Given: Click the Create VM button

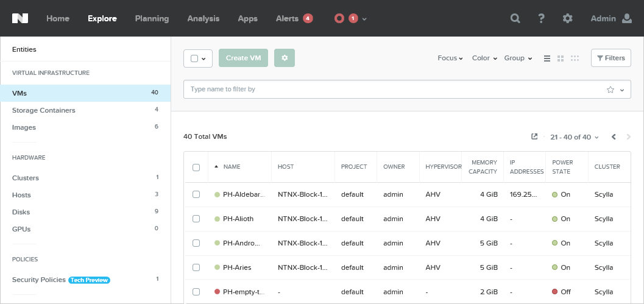Looking at the screenshot, I should 243,58.
